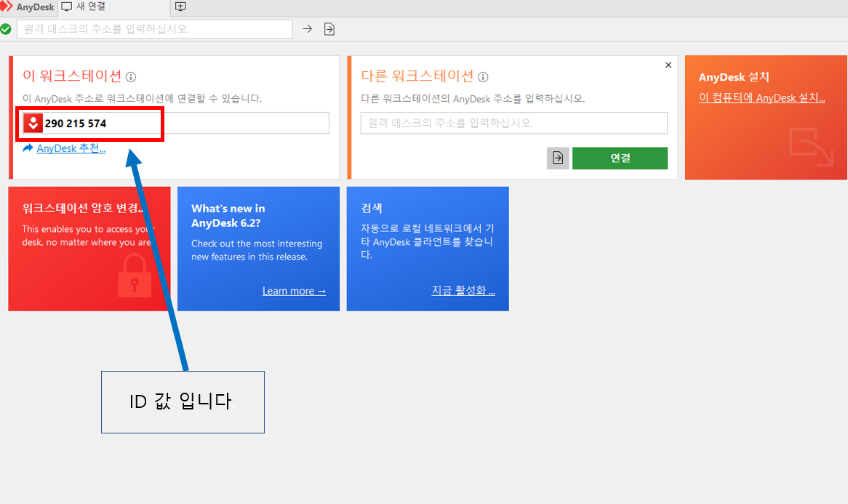Click the file transfer icon in the top toolbar

coord(329,29)
